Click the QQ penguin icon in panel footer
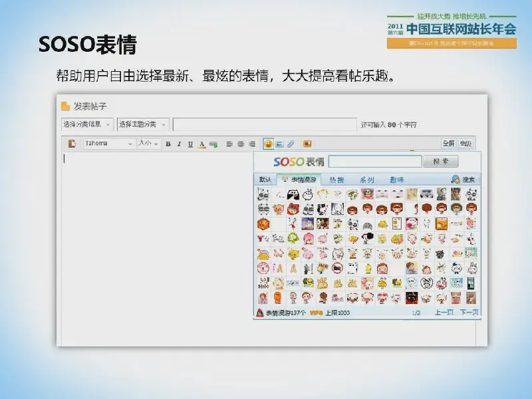This screenshot has width=532, height=399. [x=260, y=313]
